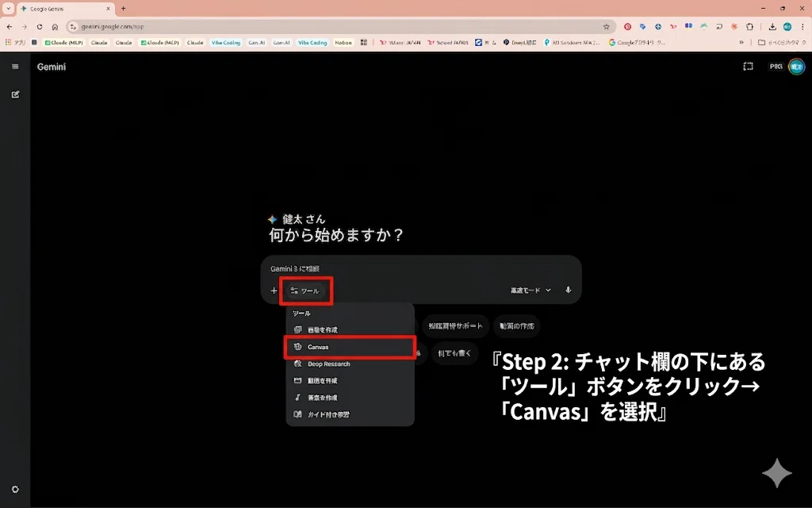Start a temporary chat with dashed-square icon
This screenshot has width=812, height=508.
748,67
